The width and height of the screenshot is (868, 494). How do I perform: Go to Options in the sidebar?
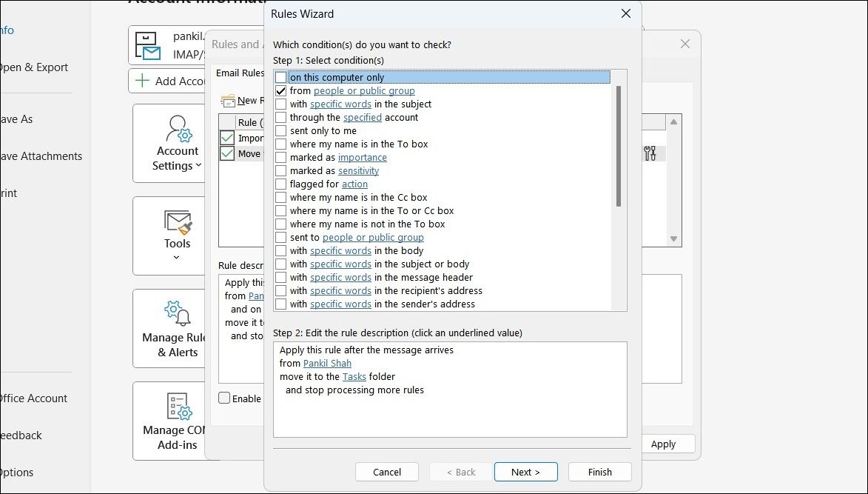16,472
